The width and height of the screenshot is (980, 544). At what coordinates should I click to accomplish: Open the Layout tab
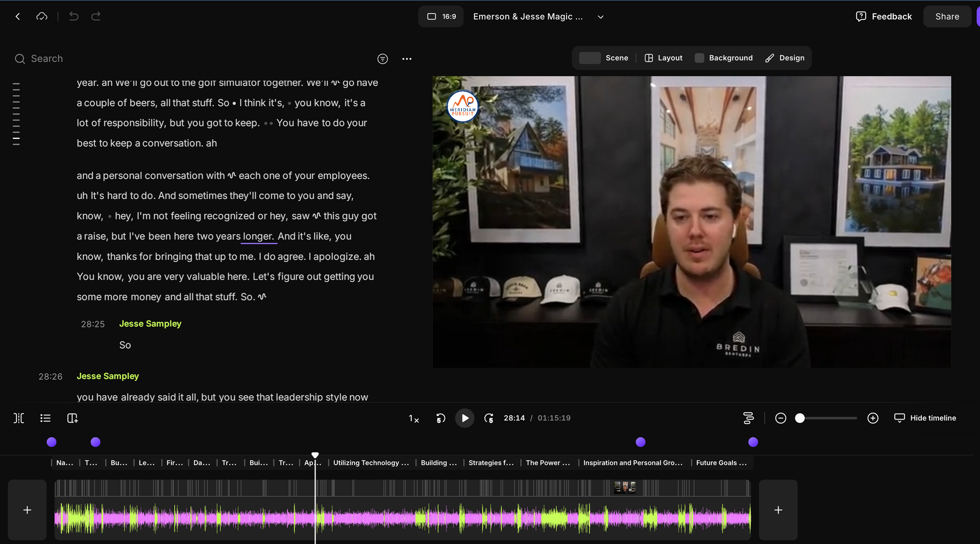(x=664, y=58)
